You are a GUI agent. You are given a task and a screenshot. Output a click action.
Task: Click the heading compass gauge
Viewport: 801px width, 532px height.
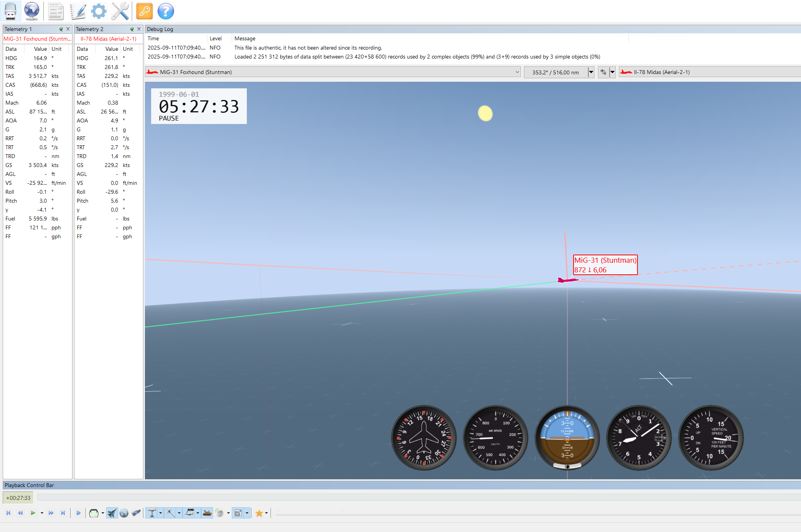coord(424,438)
